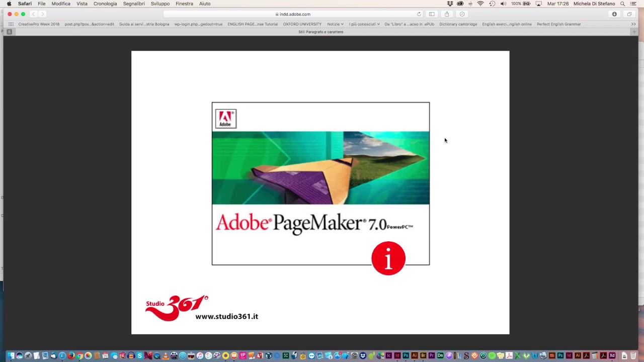Add a new tab with plus button

pos(634,32)
